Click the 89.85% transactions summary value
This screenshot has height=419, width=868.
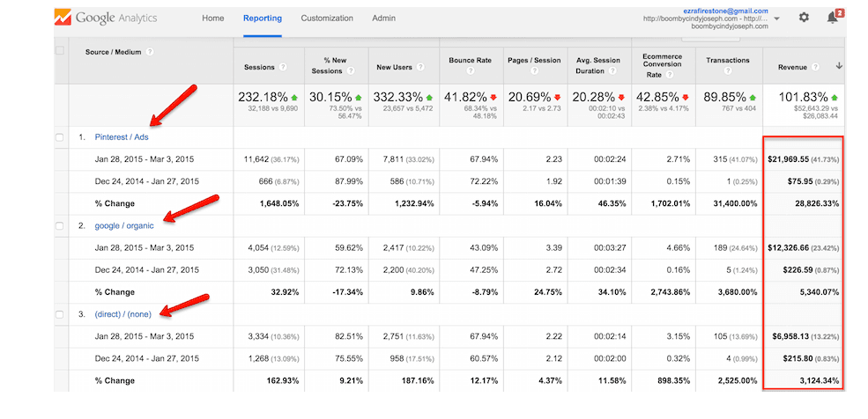tap(724, 97)
